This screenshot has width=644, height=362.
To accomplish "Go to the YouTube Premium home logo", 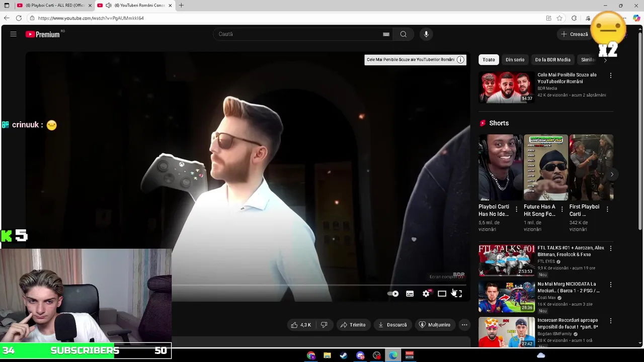I will click(x=43, y=34).
